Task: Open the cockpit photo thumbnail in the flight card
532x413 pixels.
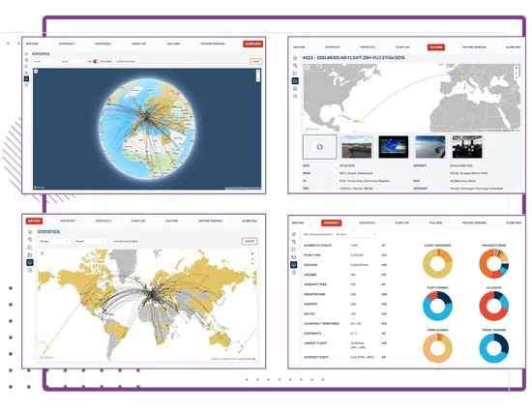Action: click(467, 147)
